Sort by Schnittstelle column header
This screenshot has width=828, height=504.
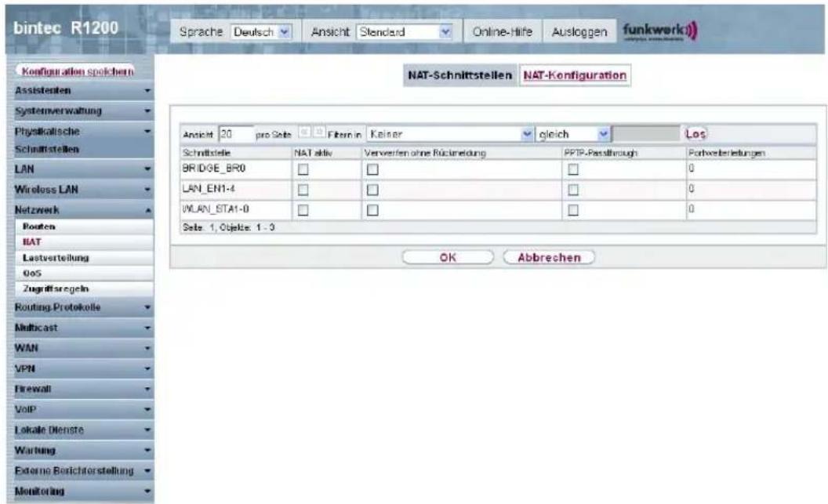click(207, 153)
